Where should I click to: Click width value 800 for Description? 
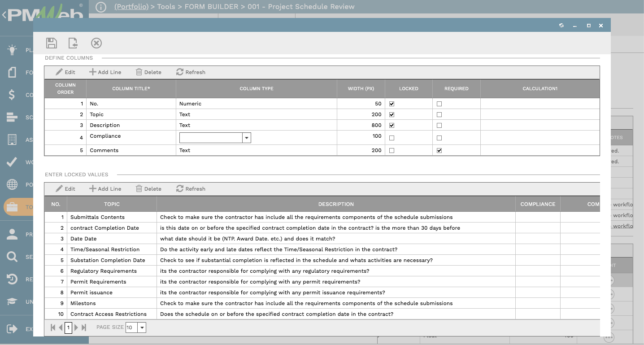click(x=361, y=125)
